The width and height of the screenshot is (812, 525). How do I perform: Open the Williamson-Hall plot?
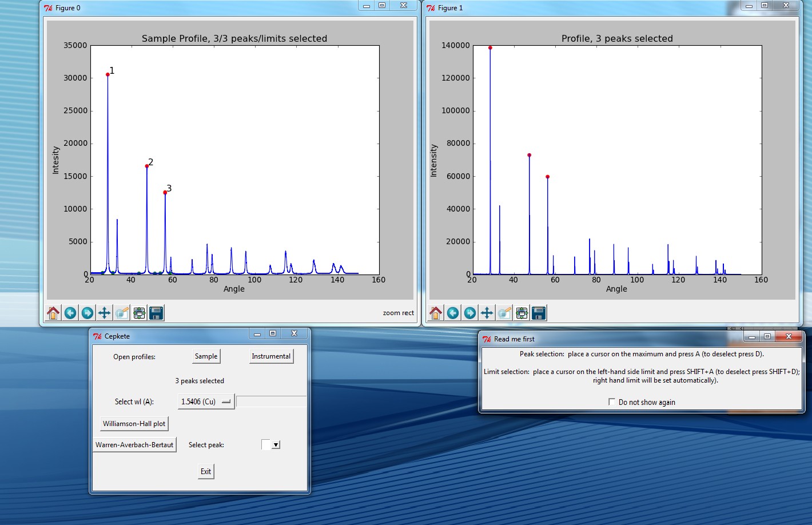(134, 424)
